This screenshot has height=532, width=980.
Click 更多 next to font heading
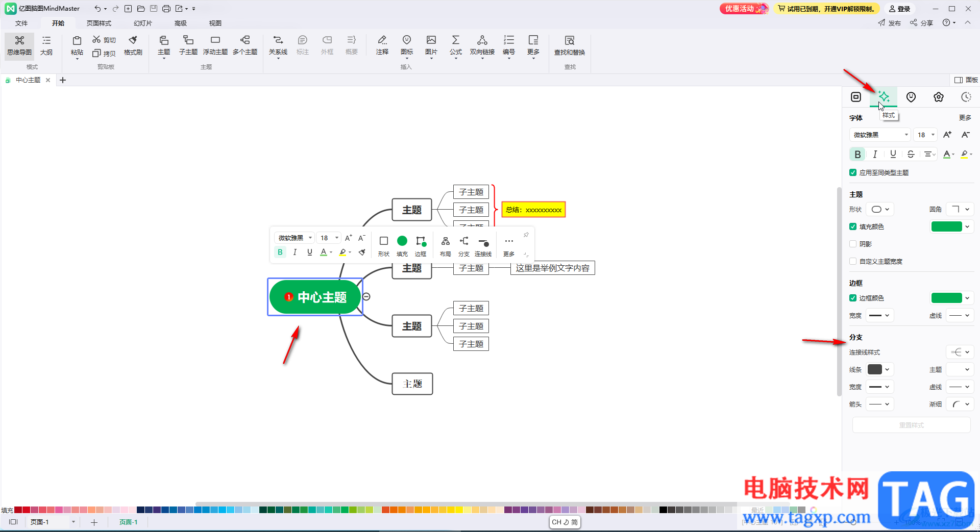pyautogui.click(x=965, y=118)
